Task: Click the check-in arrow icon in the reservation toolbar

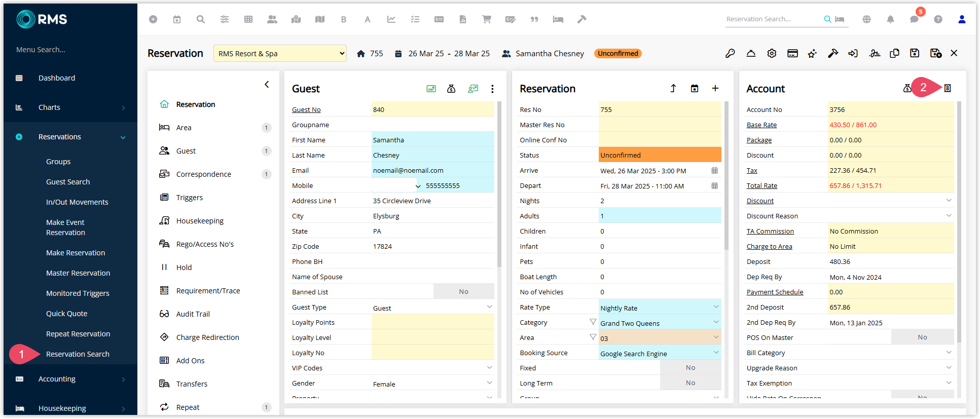Action: click(853, 53)
